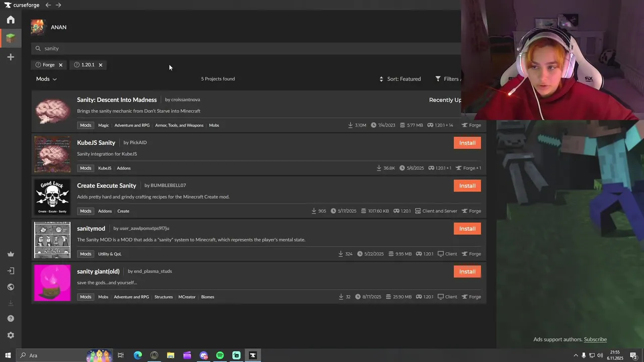
Task: Open File Explorer from taskbar
Action: pyautogui.click(x=171, y=355)
